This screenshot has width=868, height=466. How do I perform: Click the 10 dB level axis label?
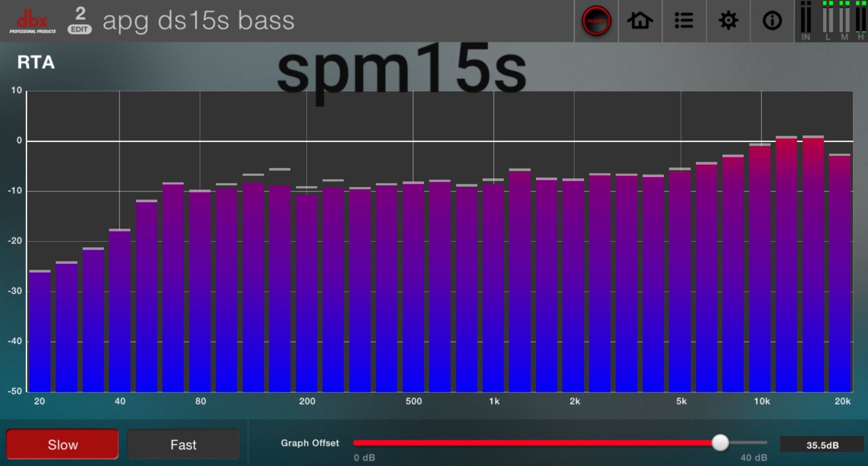tap(16, 90)
